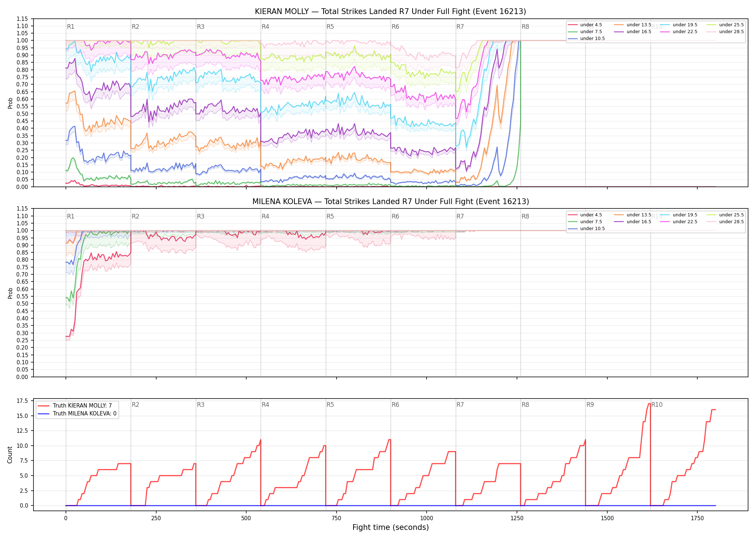Image resolution: width=756 pixels, height=540 pixels.
Task: Select 'under 16.5' legend entry in Milena Koleva chart
Action: click(x=633, y=222)
